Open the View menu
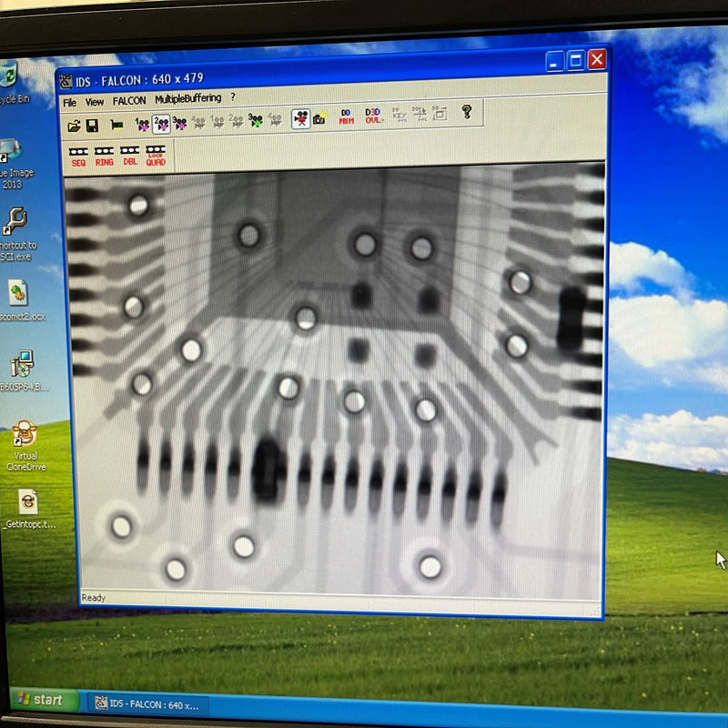Image resolution: width=728 pixels, height=728 pixels. tap(93, 100)
